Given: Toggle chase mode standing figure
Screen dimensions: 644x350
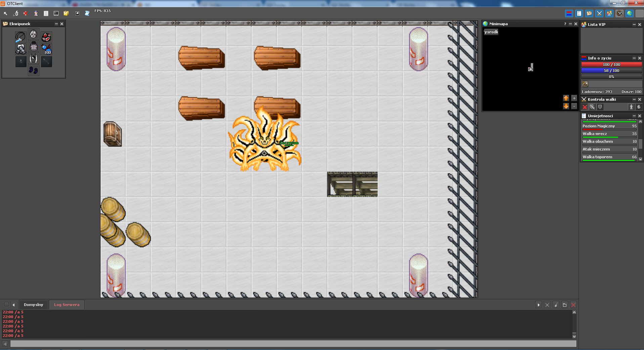Looking at the screenshot, I should (631, 107).
